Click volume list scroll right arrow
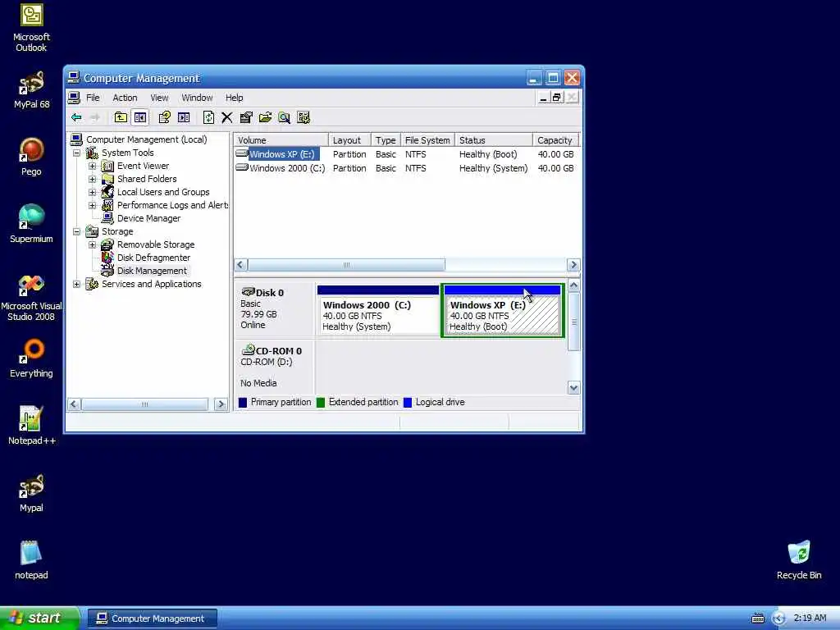This screenshot has height=630, width=840. [573, 265]
